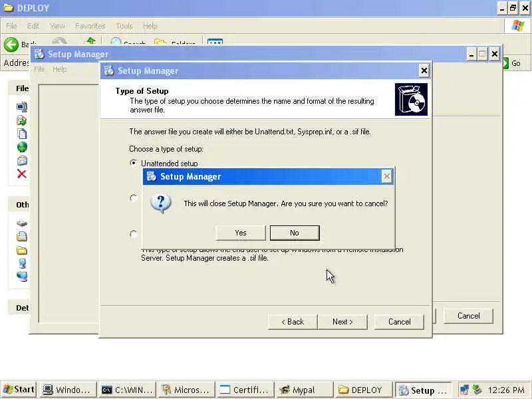Click the Up folder icon in Explorer toolbar
This screenshot has width=532, height=399.
90,42
